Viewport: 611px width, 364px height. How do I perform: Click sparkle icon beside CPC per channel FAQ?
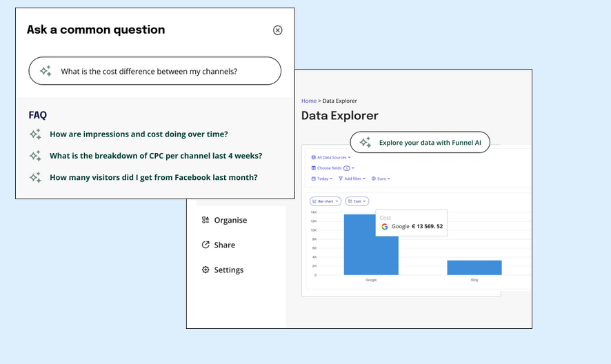pyautogui.click(x=35, y=156)
